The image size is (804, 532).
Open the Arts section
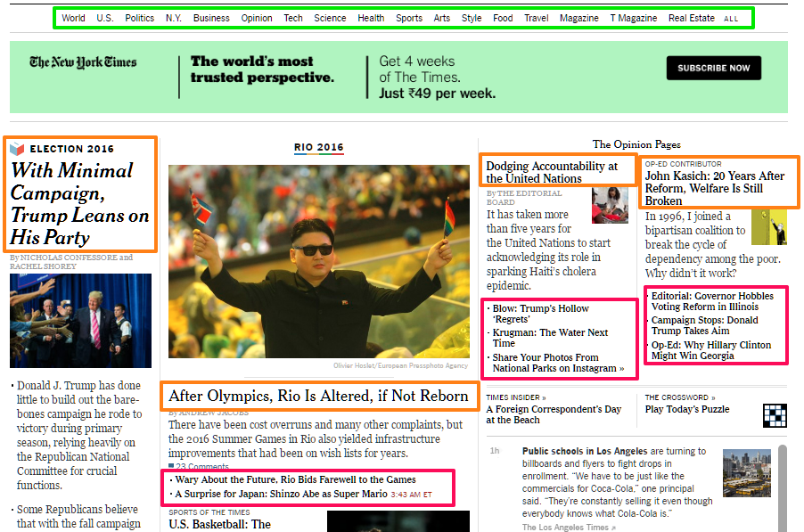point(441,18)
